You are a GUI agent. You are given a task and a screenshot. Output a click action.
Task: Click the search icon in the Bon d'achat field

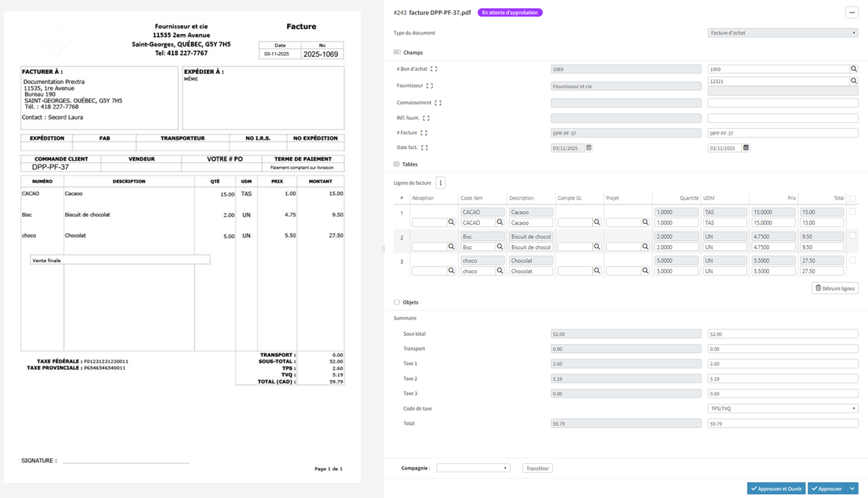pos(854,69)
